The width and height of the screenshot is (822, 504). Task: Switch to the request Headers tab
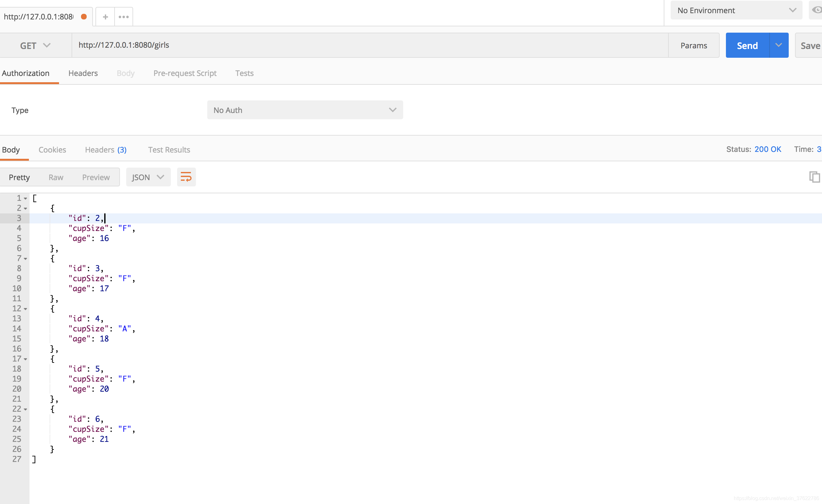(x=83, y=73)
